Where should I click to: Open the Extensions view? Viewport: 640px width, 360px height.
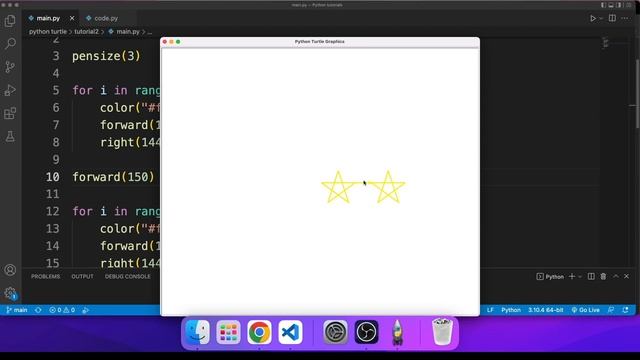(x=10, y=113)
